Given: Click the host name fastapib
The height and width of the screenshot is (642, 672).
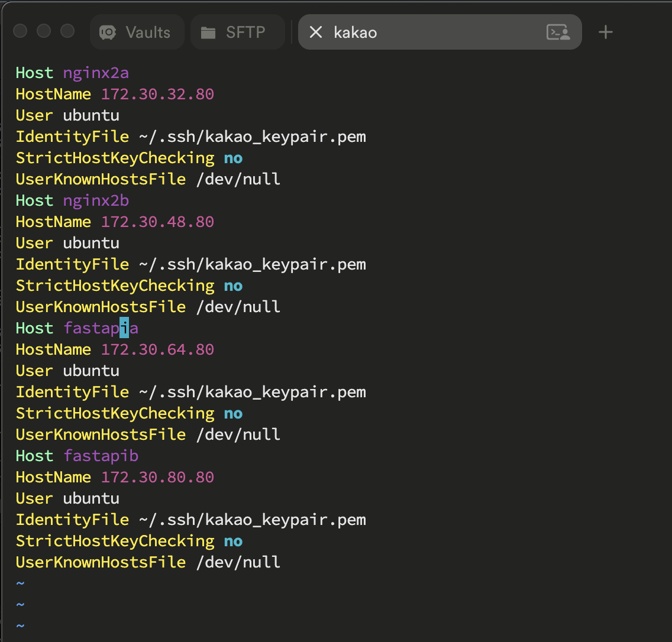Looking at the screenshot, I should (x=101, y=456).
